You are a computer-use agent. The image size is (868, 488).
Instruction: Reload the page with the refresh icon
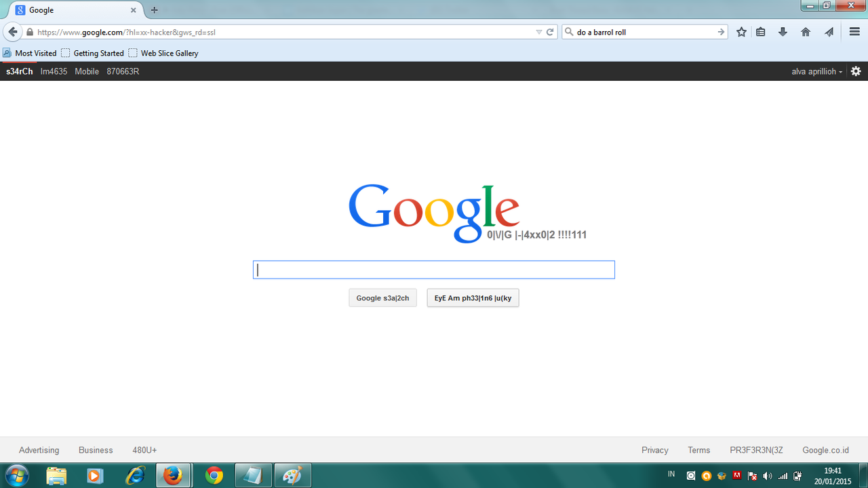click(x=551, y=32)
